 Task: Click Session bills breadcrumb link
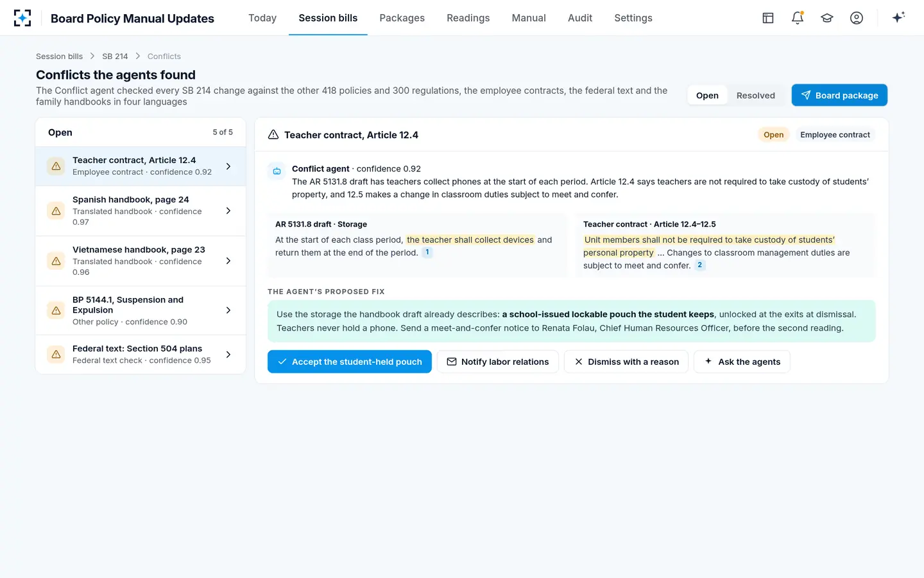coord(59,57)
